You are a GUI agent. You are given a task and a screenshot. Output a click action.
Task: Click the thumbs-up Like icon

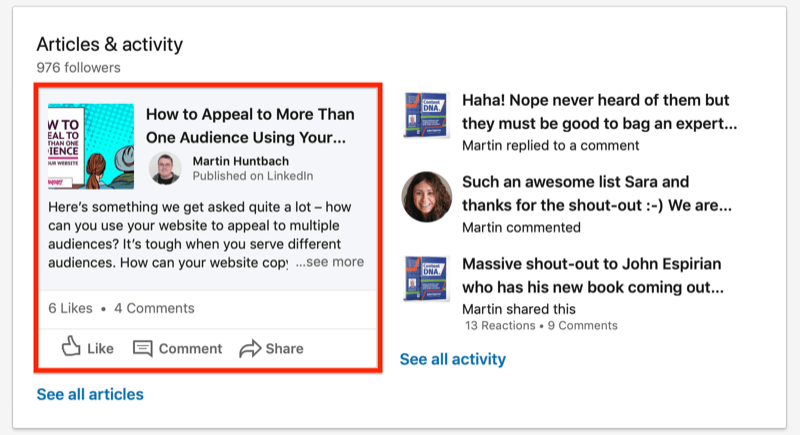pyautogui.click(x=71, y=347)
